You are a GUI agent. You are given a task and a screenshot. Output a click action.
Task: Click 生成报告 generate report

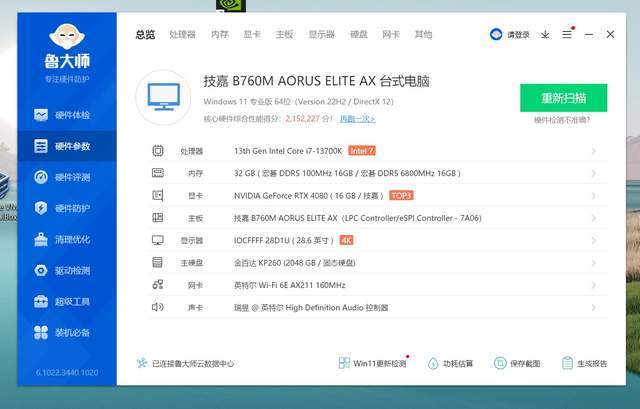click(x=584, y=363)
